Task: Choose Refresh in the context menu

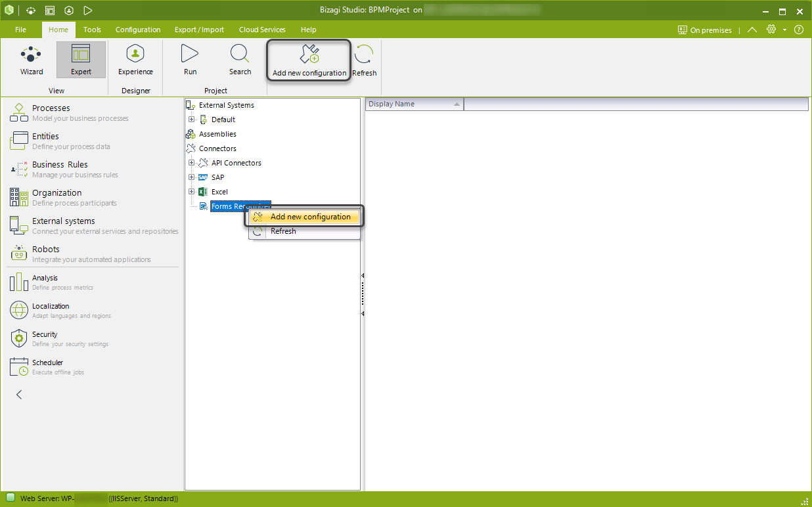Action: tap(305, 231)
